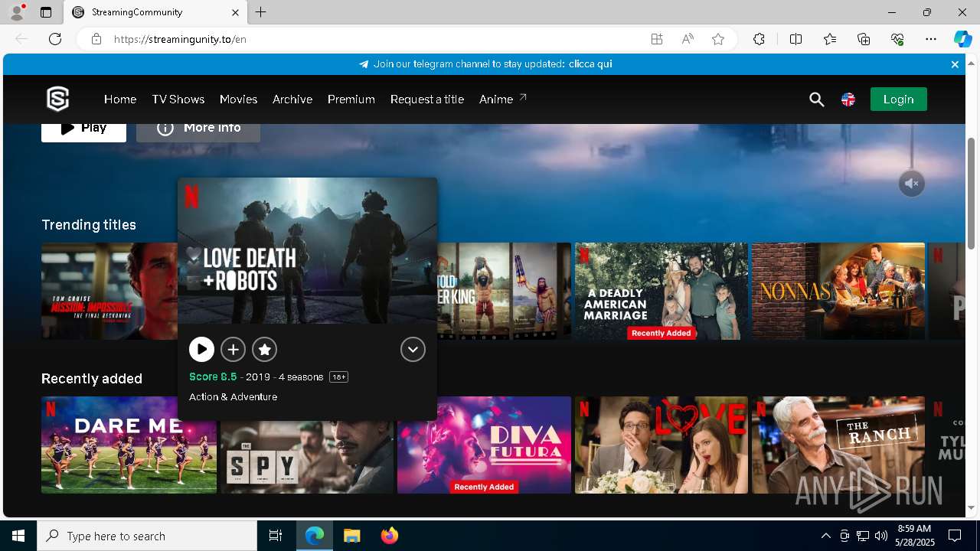Screen dimensions: 980x551
Task: Open the Movies section
Action: click(x=238, y=99)
